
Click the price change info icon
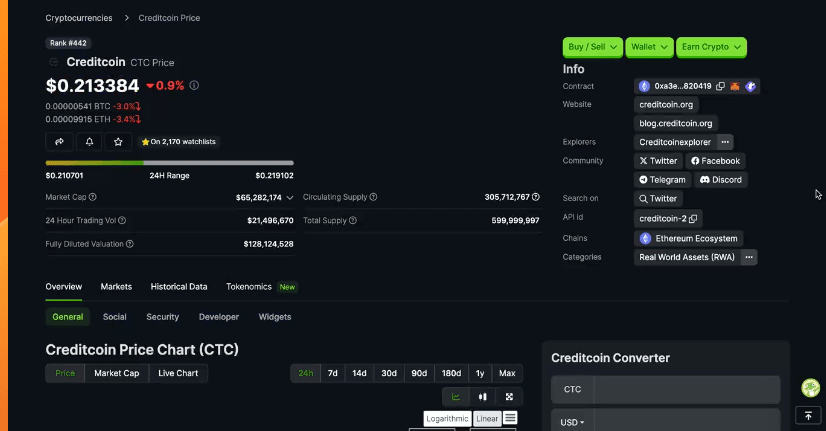click(x=194, y=85)
